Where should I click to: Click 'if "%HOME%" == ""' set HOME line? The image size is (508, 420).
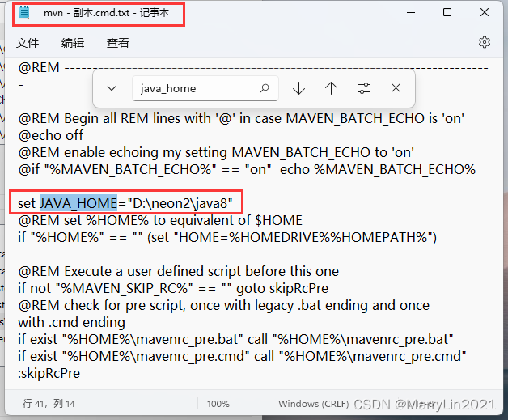click(227, 238)
